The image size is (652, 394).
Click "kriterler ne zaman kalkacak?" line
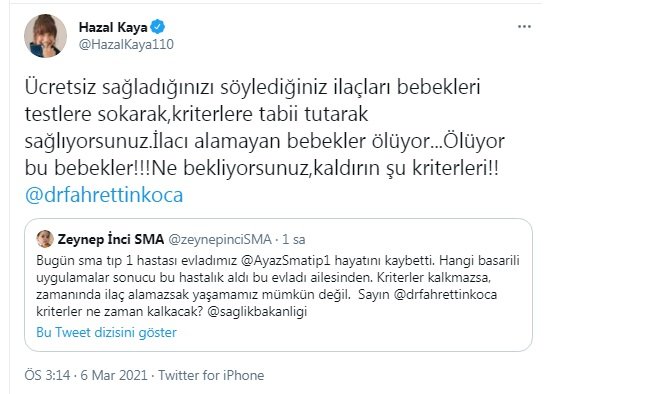pyautogui.click(x=119, y=312)
